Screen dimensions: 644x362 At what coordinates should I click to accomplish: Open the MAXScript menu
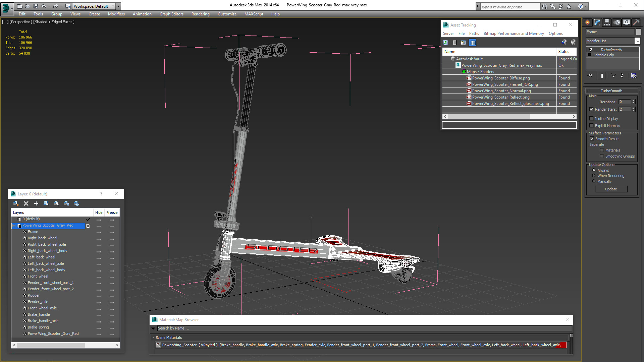254,14
